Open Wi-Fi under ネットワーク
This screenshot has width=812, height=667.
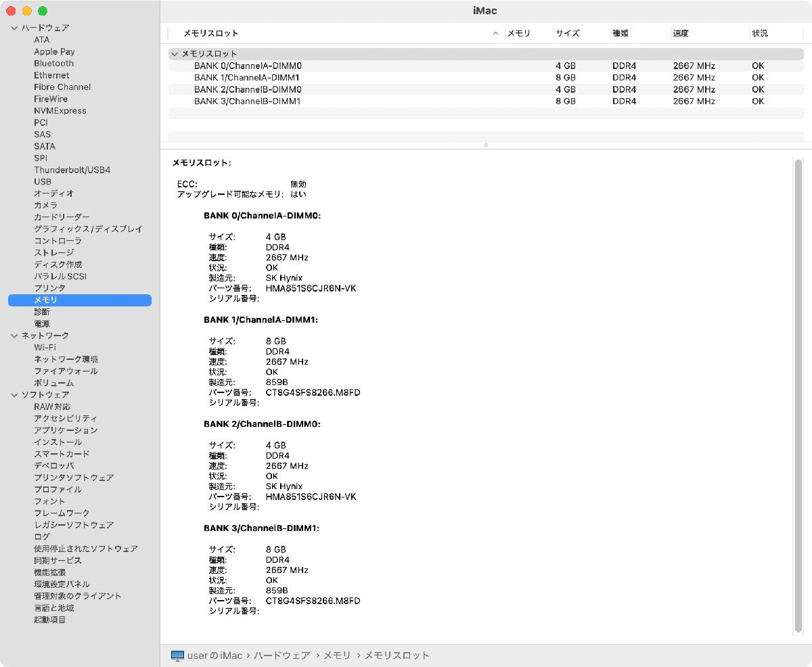click(x=45, y=347)
